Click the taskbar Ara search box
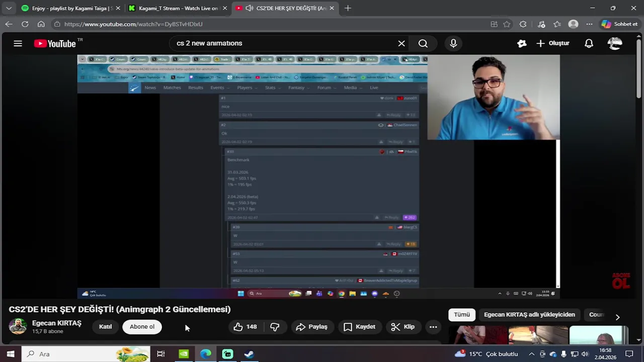Screen dimensions: 644x362 tap(86, 354)
